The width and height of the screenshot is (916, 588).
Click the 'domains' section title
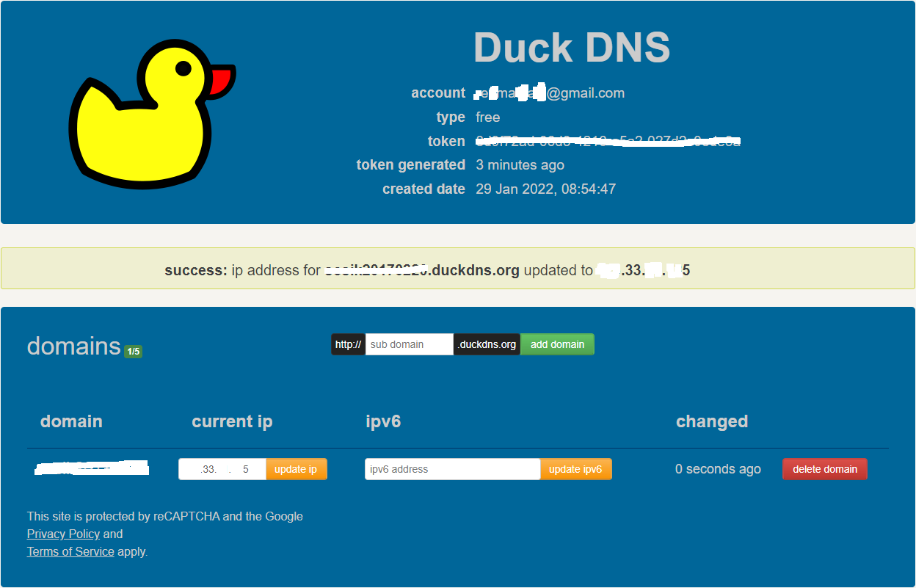[73, 346]
